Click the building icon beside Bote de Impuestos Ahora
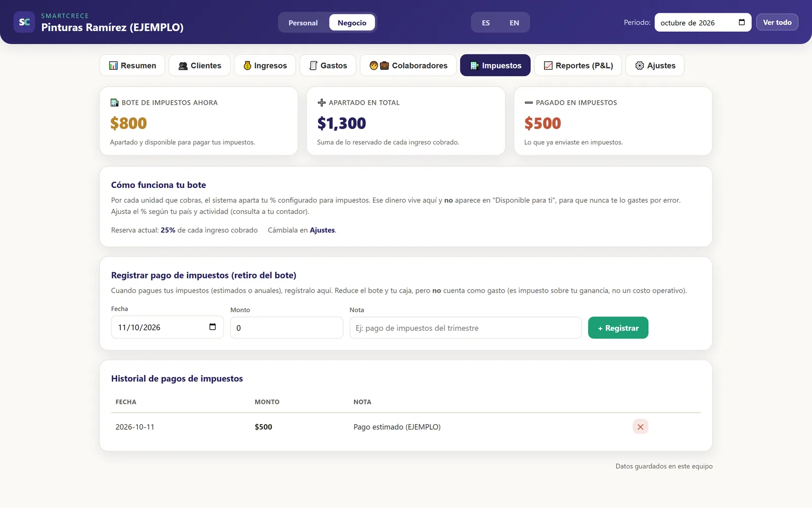The width and height of the screenshot is (812, 508). coord(115,103)
